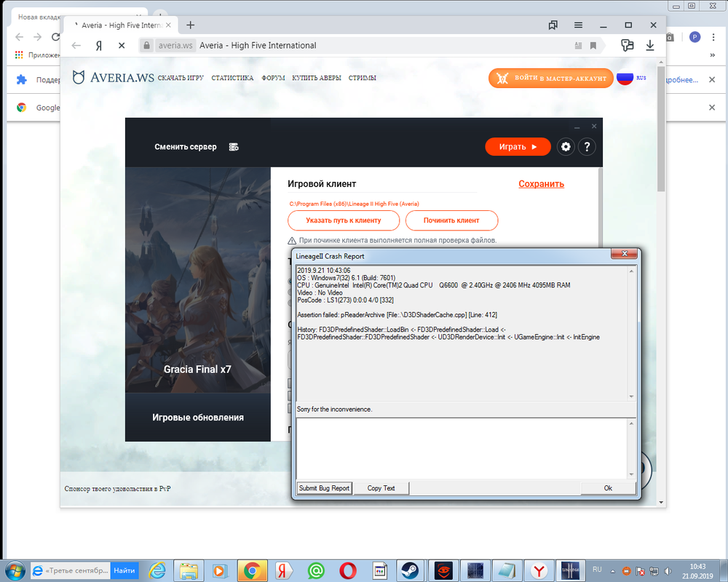
Task: Click the Yandex home Я icon
Action: pos(99,45)
